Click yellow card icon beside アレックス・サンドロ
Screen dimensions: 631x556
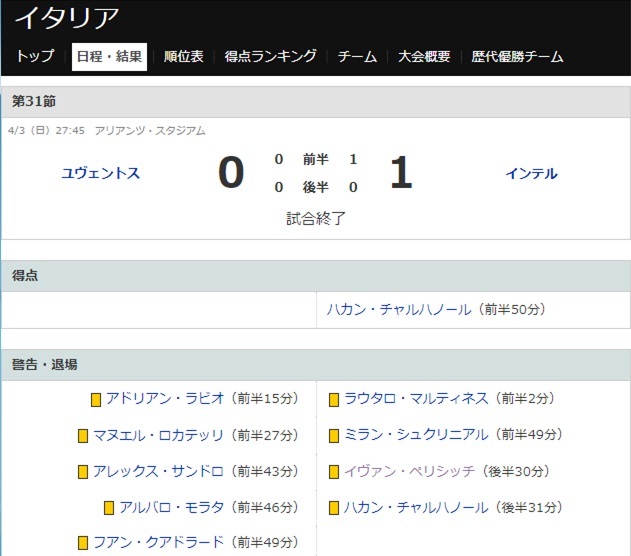point(82,472)
